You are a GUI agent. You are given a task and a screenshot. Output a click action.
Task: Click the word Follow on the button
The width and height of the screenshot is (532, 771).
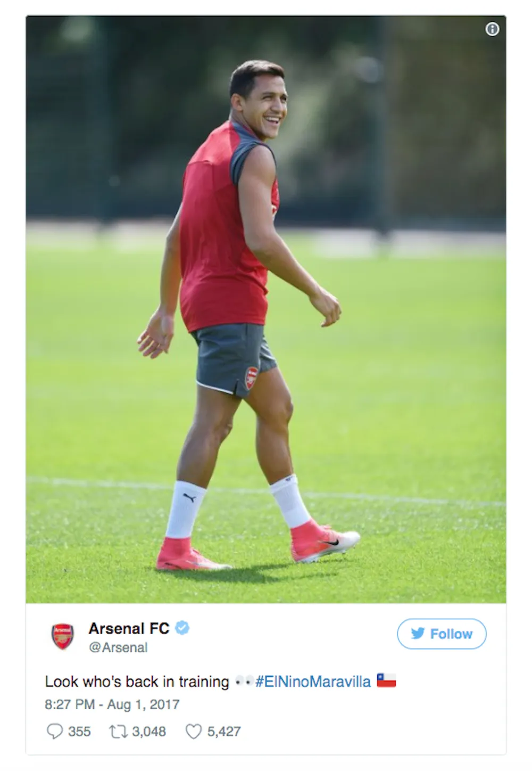[451, 634]
